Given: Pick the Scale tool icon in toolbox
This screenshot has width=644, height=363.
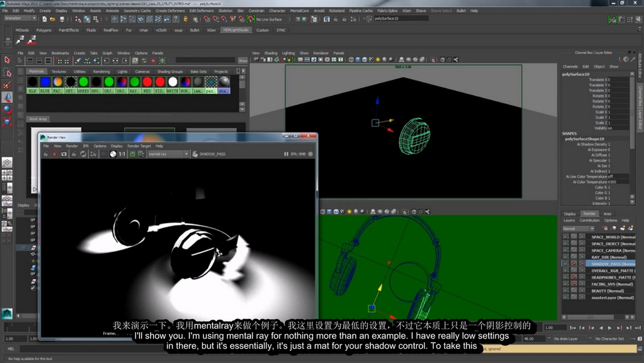Looking at the screenshot, I should tap(7, 122).
